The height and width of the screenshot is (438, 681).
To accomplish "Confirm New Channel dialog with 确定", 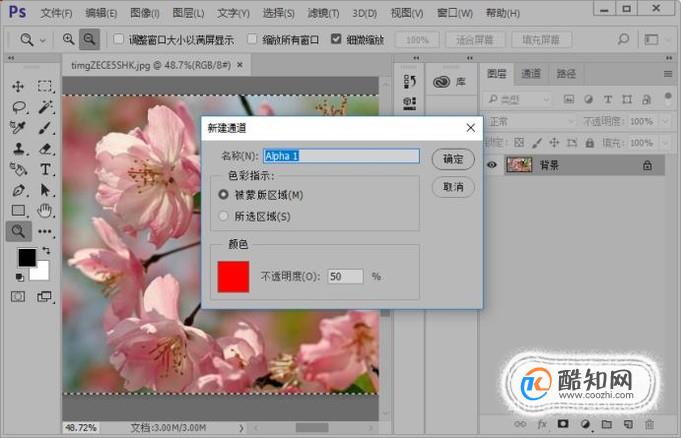I will pos(453,159).
